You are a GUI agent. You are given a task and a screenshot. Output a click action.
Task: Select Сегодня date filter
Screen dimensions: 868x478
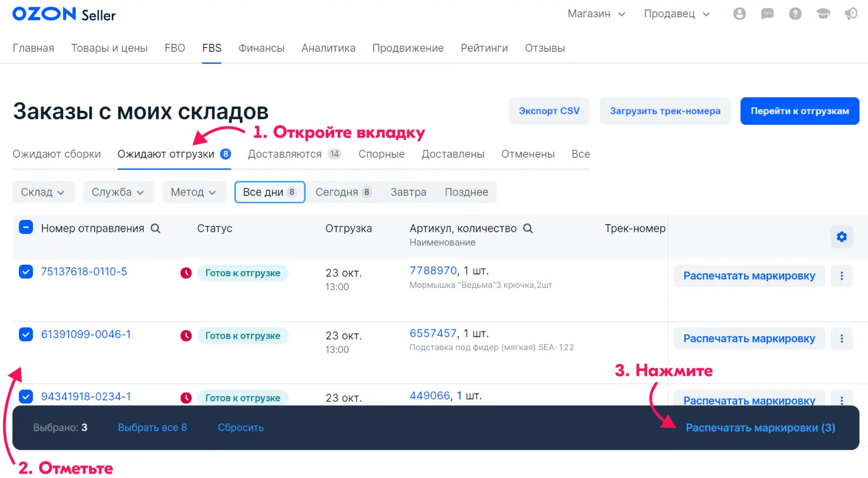(x=343, y=192)
